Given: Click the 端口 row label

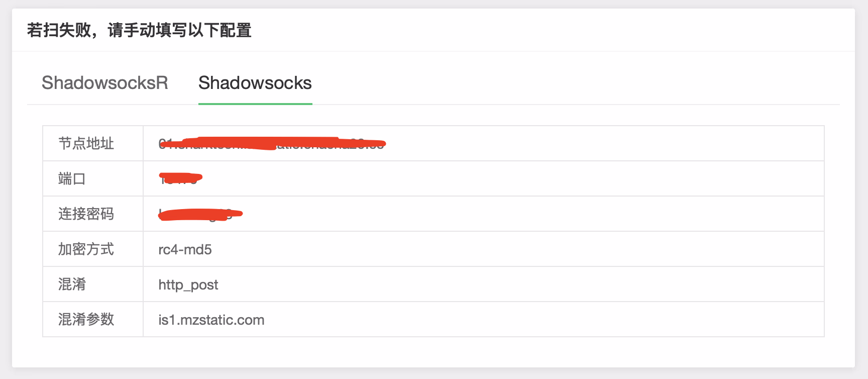Looking at the screenshot, I should [x=72, y=178].
